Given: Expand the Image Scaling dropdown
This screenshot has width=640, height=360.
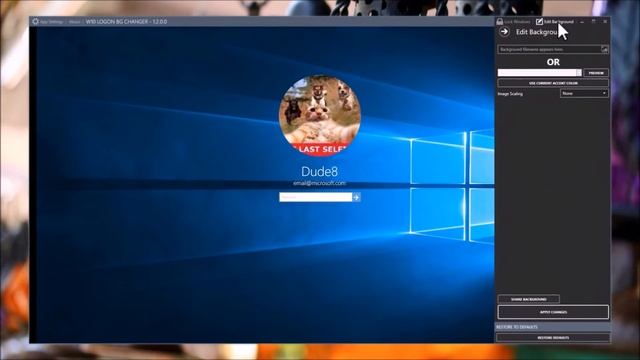Looking at the screenshot, I should [584, 93].
